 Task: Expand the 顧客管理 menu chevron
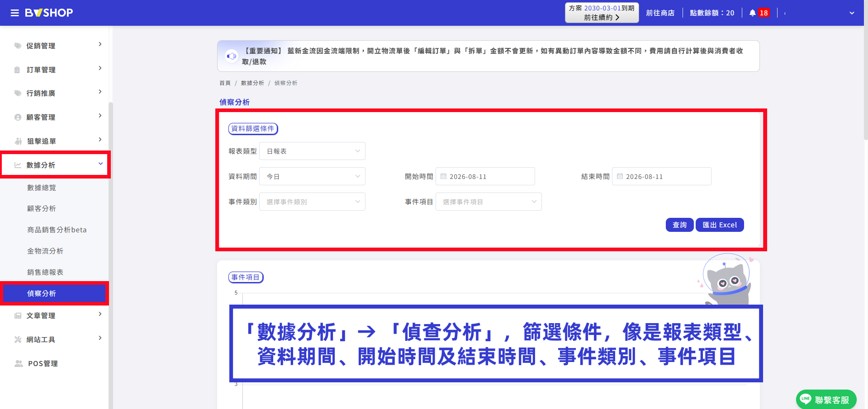point(100,116)
